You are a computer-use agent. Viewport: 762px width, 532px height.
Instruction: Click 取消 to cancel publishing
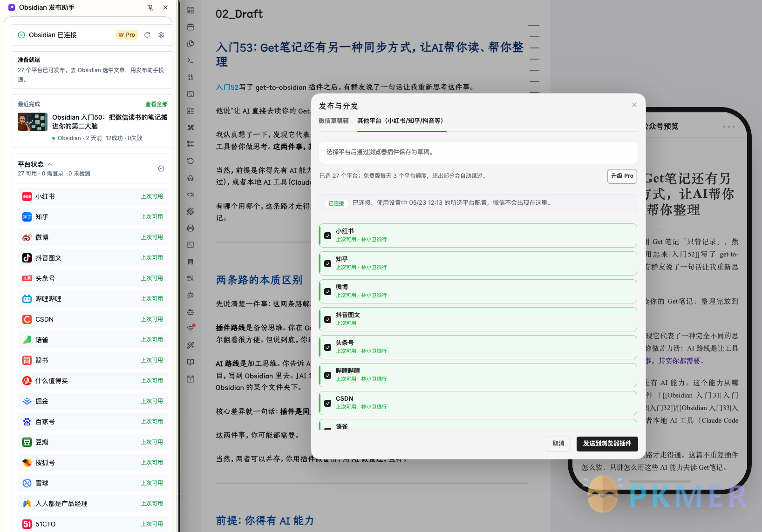[x=558, y=444]
